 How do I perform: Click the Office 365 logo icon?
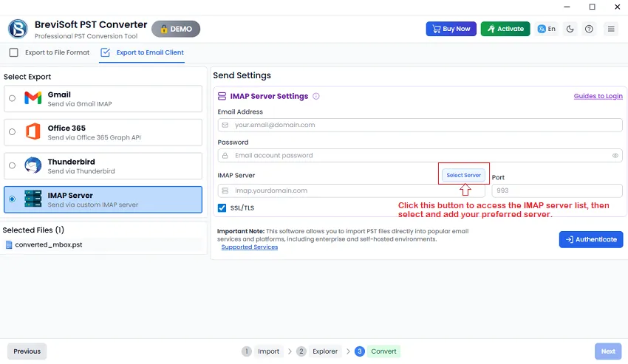click(x=33, y=131)
